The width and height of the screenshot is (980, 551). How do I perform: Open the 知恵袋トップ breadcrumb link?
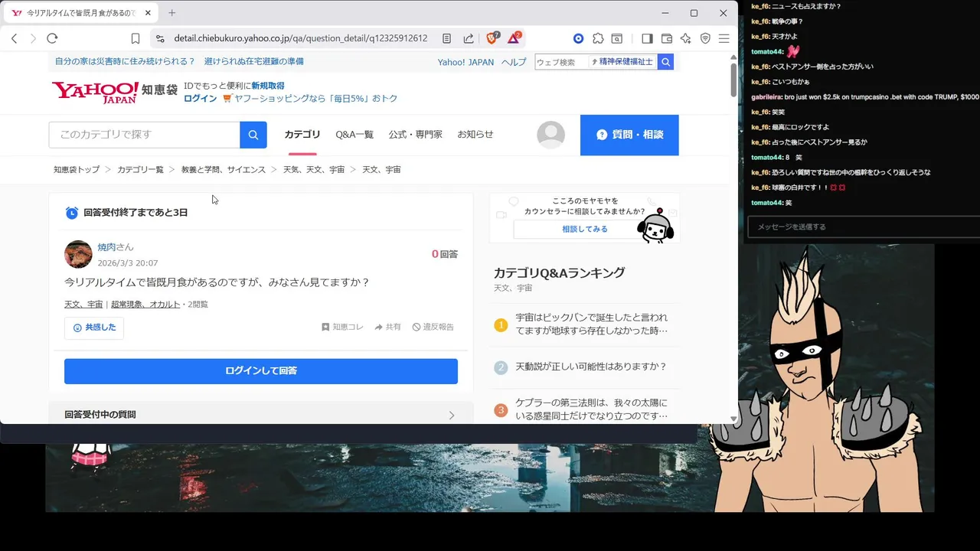pyautogui.click(x=77, y=170)
